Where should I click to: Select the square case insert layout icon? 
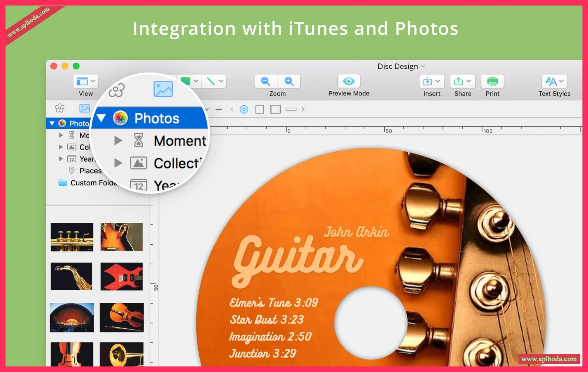click(260, 109)
